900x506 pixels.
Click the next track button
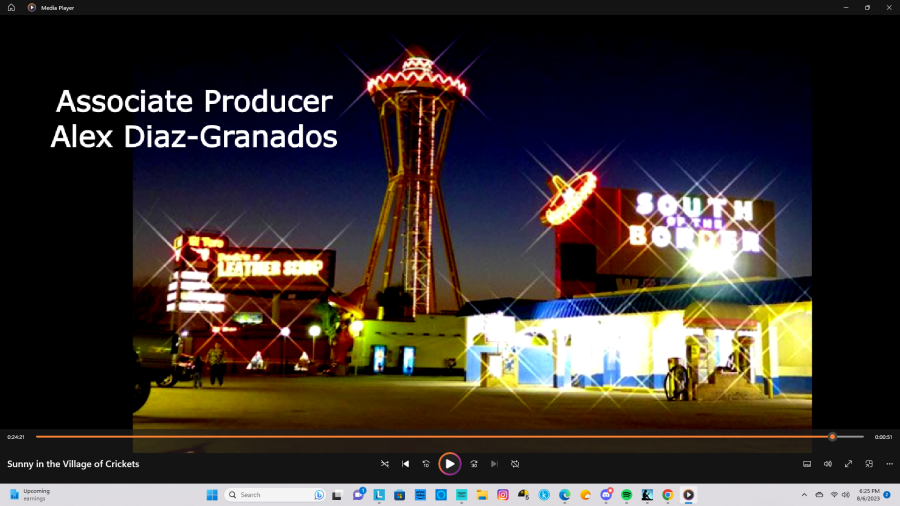(494, 464)
